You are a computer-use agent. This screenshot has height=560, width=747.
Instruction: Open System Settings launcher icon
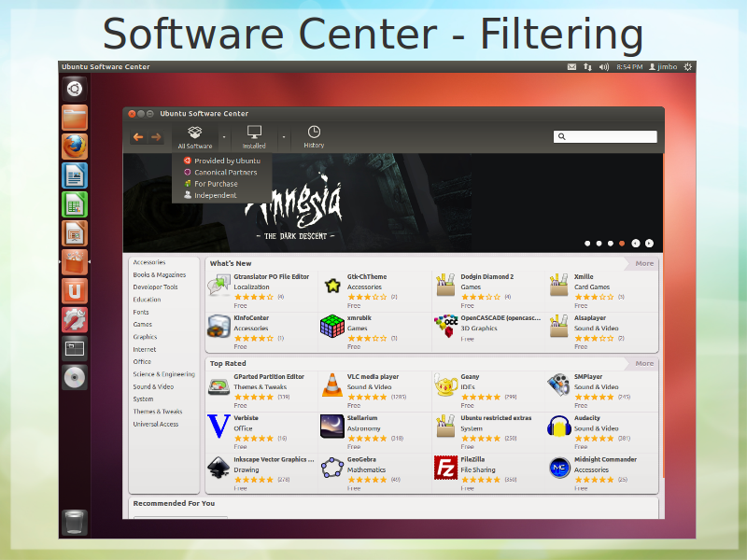click(x=75, y=320)
